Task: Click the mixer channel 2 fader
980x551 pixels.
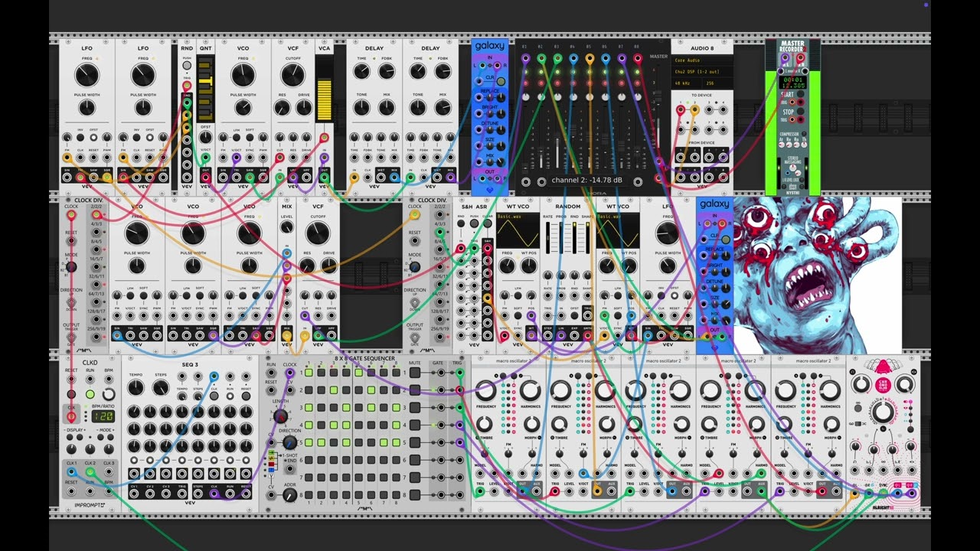Action: [x=542, y=153]
